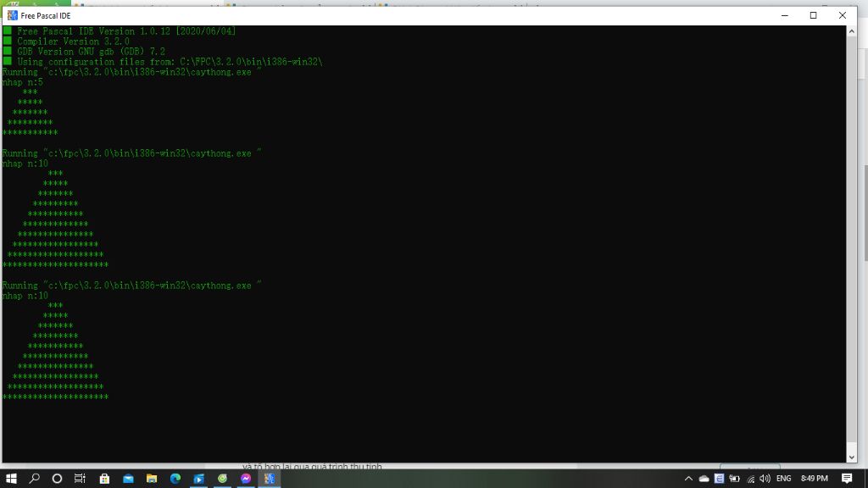Open Messenger from the taskbar
This screenshot has width=868, height=488.
click(246, 479)
